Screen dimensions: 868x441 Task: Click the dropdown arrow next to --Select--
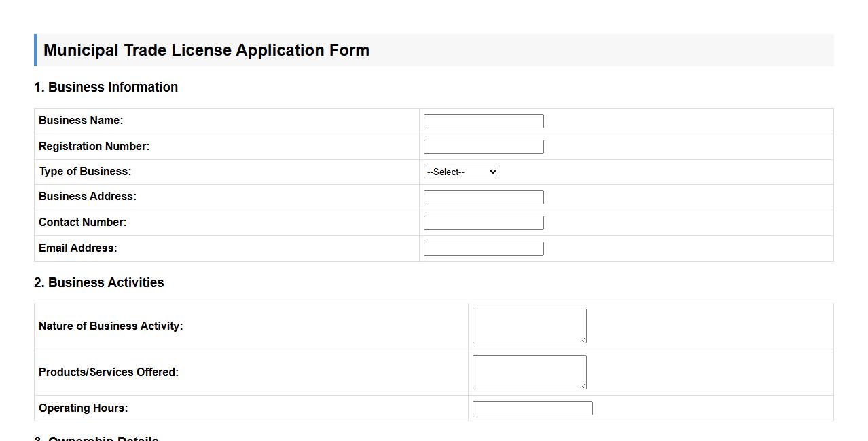tap(492, 172)
